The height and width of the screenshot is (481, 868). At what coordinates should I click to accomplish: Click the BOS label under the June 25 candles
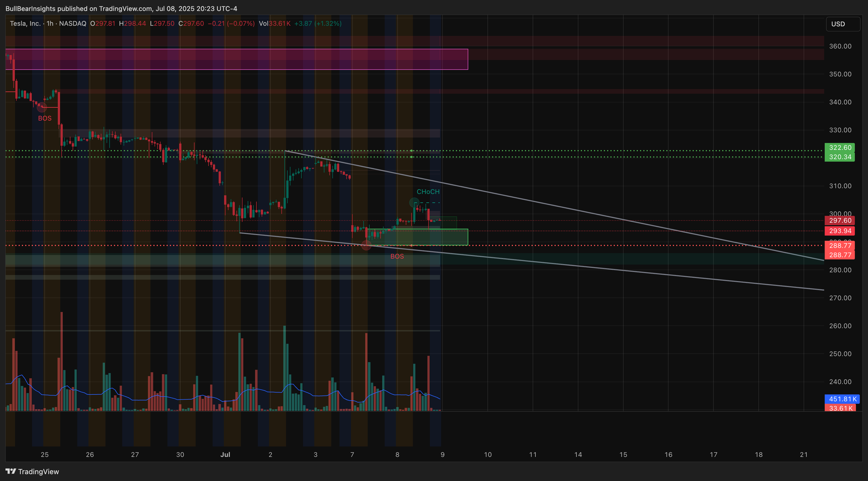[45, 118]
